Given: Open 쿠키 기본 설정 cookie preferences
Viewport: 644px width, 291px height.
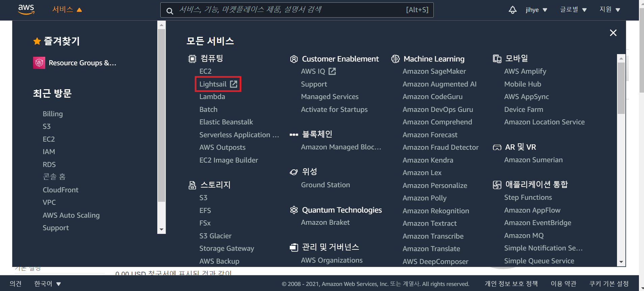Looking at the screenshot, I should coord(609,284).
